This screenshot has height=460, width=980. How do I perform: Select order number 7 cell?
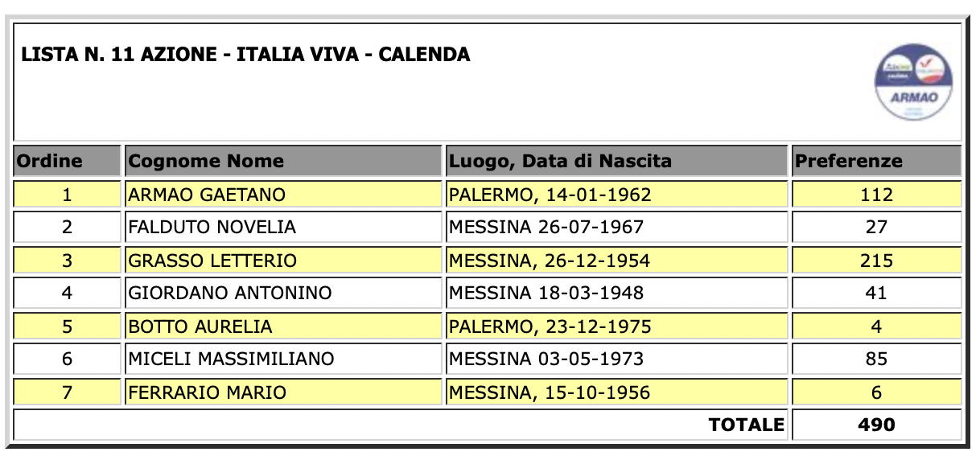tap(67, 392)
